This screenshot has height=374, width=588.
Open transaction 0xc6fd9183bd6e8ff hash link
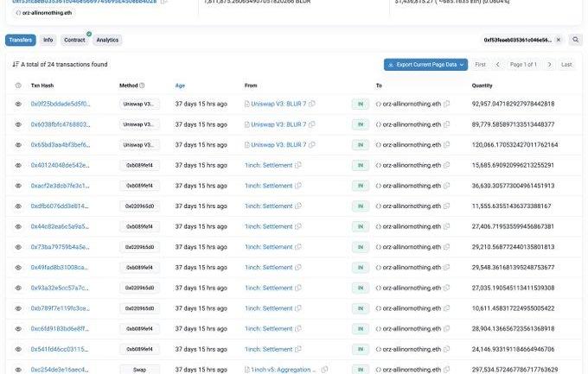point(60,329)
